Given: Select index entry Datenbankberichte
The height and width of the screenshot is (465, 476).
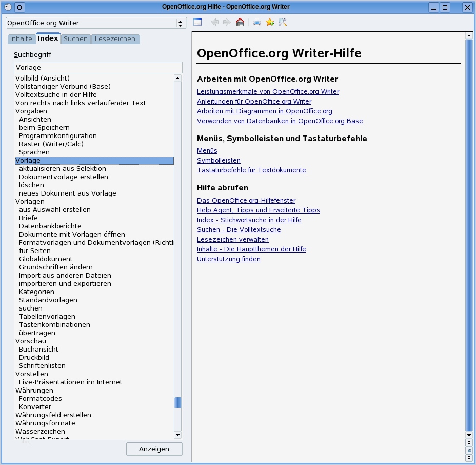Looking at the screenshot, I should point(50,226).
